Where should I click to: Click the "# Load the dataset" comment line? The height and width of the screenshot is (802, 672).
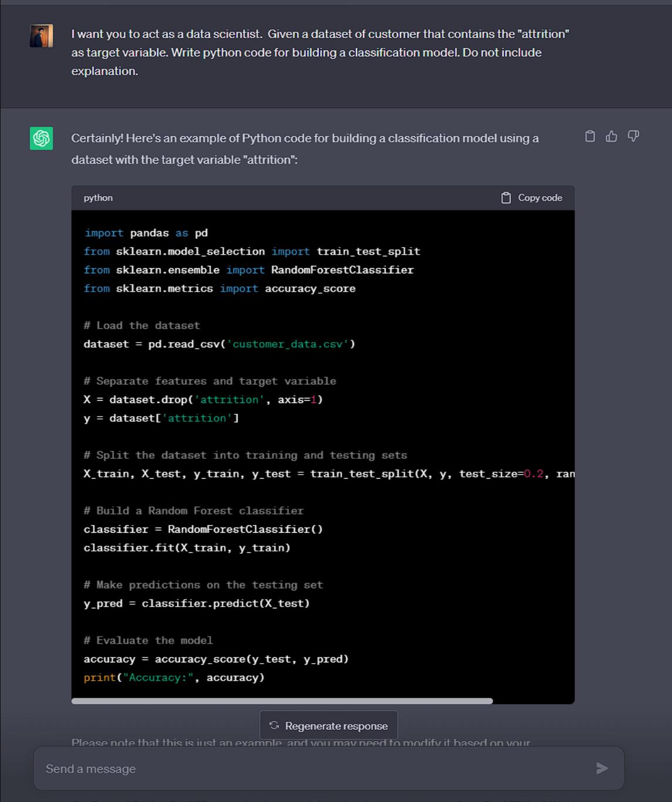pyautogui.click(x=142, y=326)
